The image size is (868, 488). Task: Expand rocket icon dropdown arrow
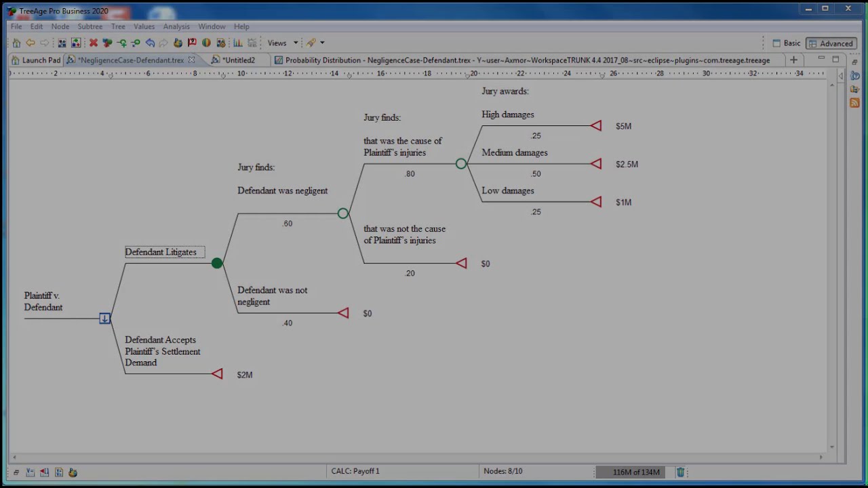tap(322, 43)
